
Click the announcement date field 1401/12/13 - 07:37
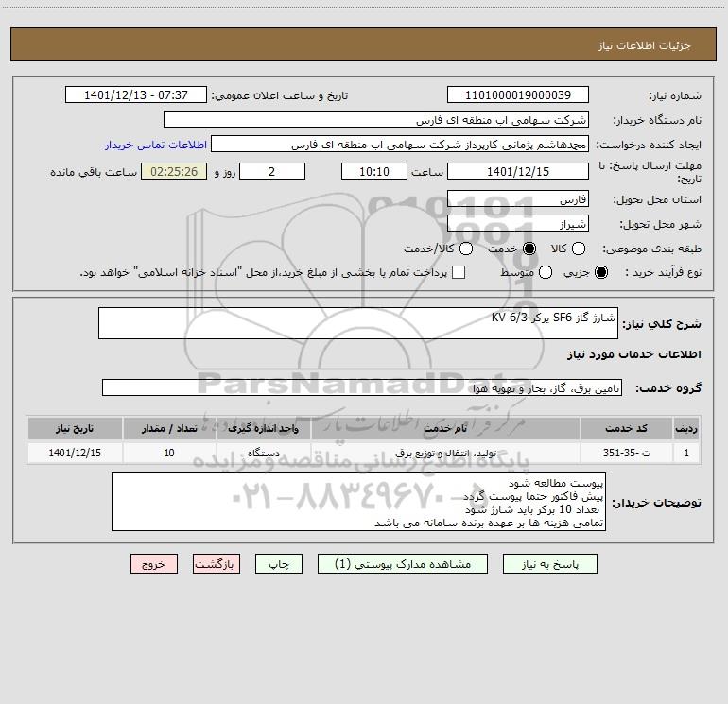pos(135,94)
